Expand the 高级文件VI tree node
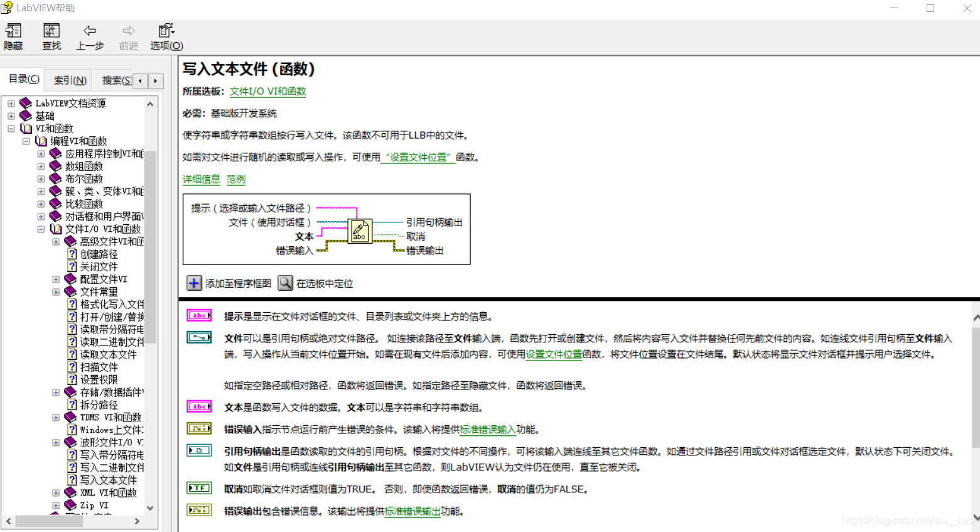Image resolution: width=980 pixels, height=532 pixels. click(x=56, y=242)
